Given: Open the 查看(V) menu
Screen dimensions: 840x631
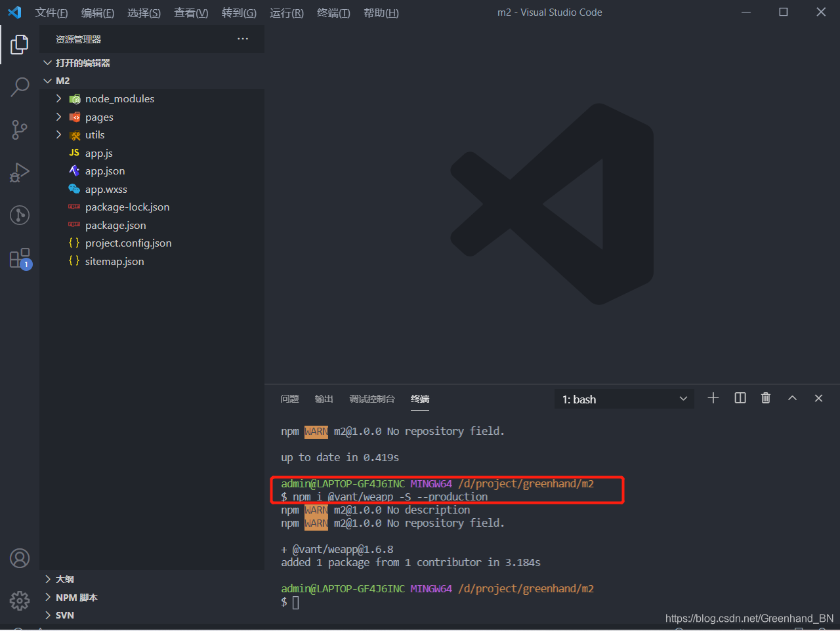Looking at the screenshot, I should pos(191,12).
